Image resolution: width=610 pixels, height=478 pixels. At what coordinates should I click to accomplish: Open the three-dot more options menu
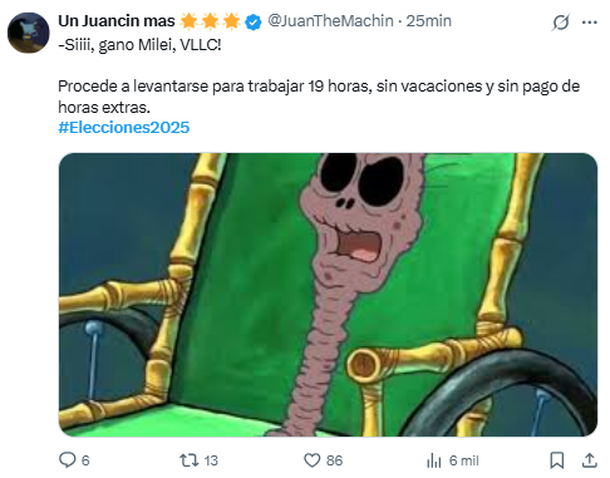pyautogui.click(x=589, y=22)
